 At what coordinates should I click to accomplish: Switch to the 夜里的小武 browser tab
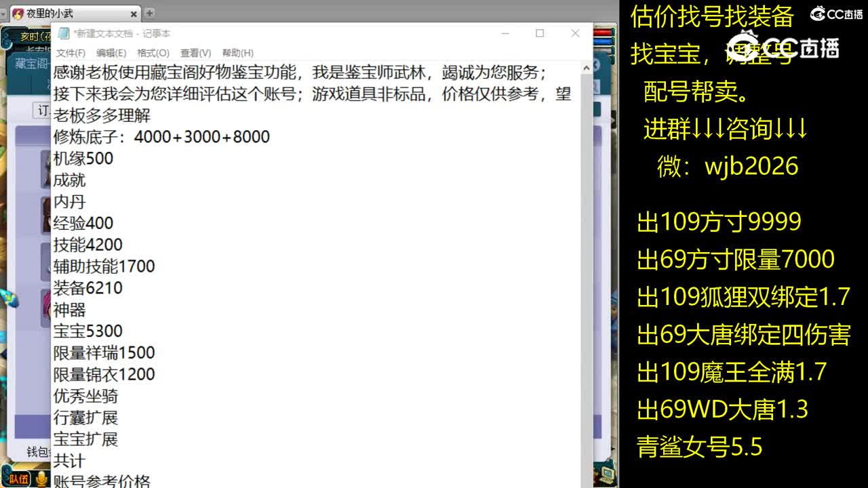(75, 13)
